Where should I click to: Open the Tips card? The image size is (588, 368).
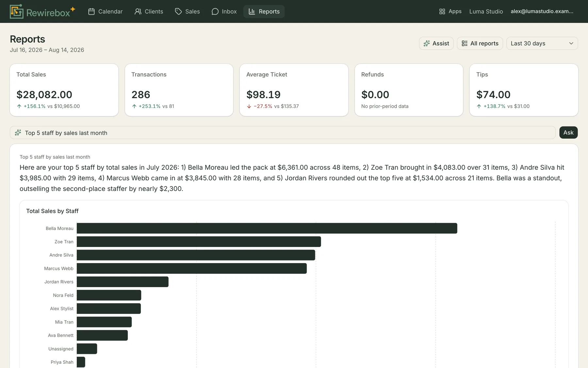tap(524, 90)
